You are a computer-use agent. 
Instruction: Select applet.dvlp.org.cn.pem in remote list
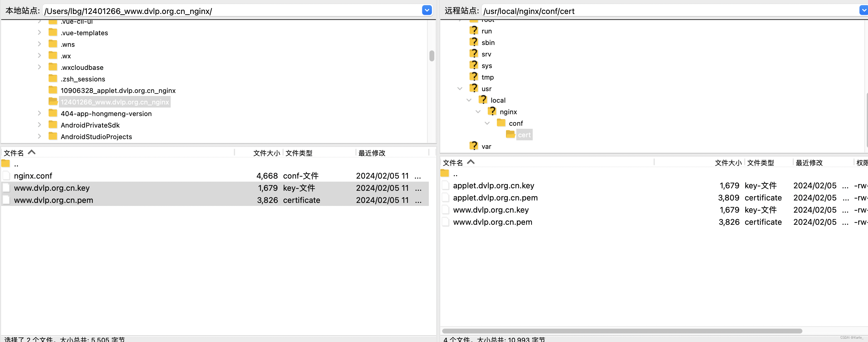[x=654, y=197]
